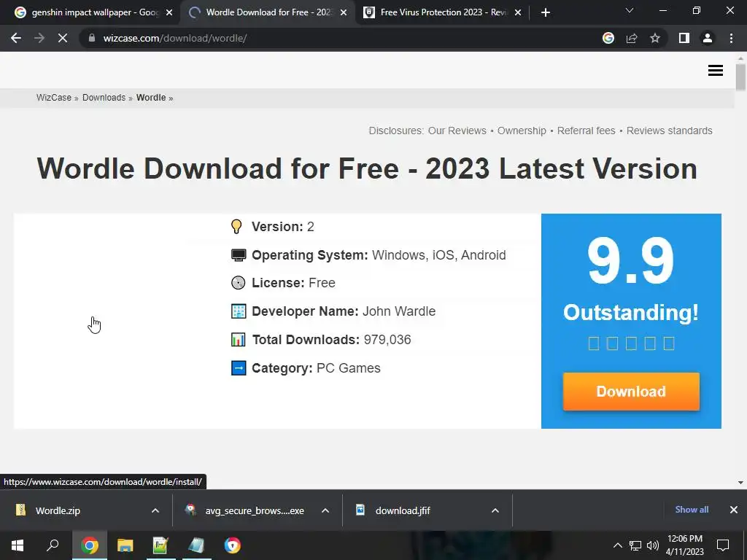Bookmark this page with the star
The image size is (747, 560).
tap(655, 38)
